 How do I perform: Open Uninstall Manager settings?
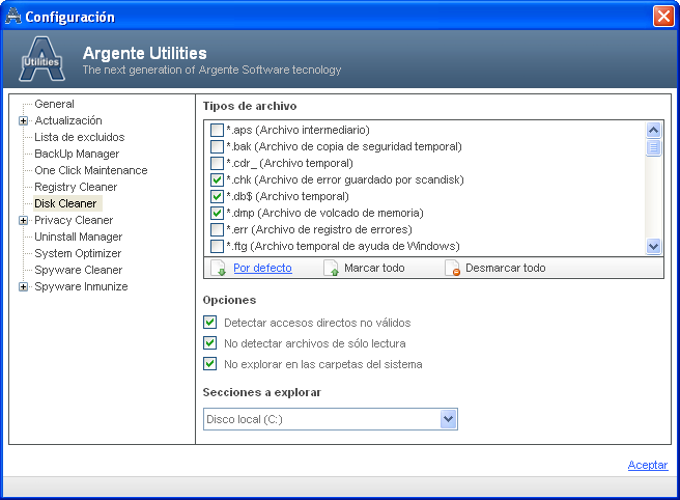pyautogui.click(x=78, y=237)
